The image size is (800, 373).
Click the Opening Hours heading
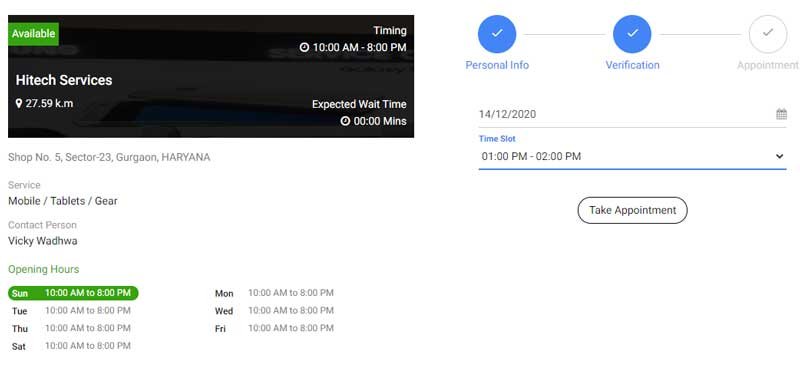[44, 269]
